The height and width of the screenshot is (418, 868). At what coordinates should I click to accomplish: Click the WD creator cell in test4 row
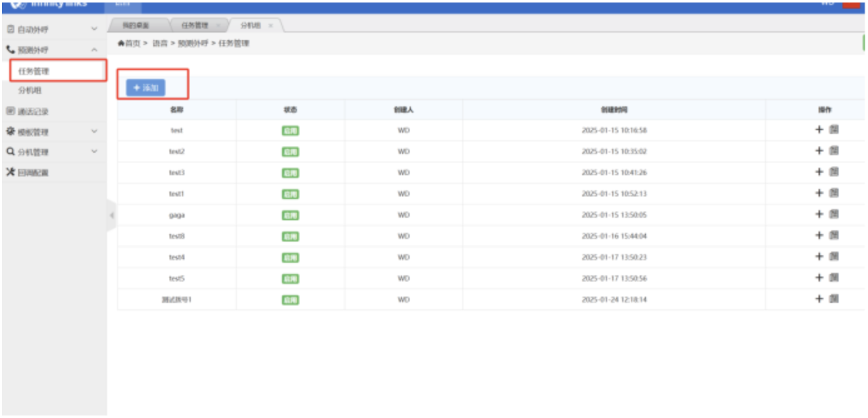coord(404,258)
